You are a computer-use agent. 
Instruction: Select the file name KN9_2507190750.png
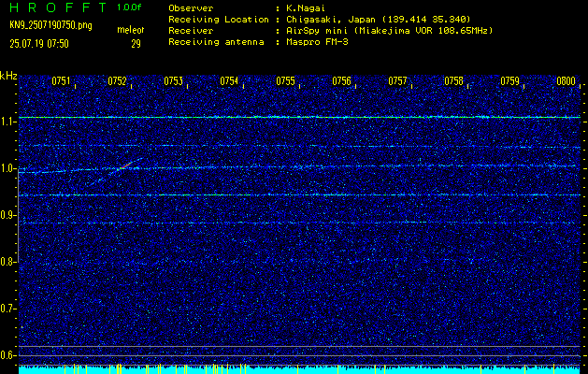50,25
